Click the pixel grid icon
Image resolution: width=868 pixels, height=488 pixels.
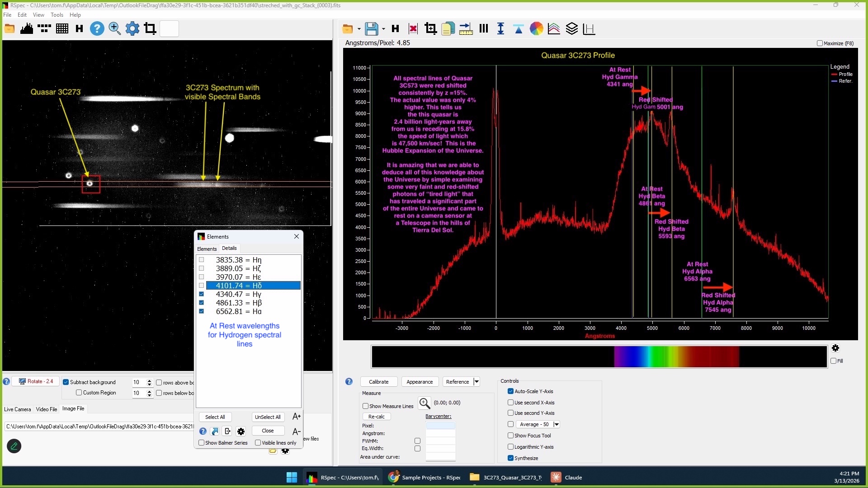click(x=62, y=29)
